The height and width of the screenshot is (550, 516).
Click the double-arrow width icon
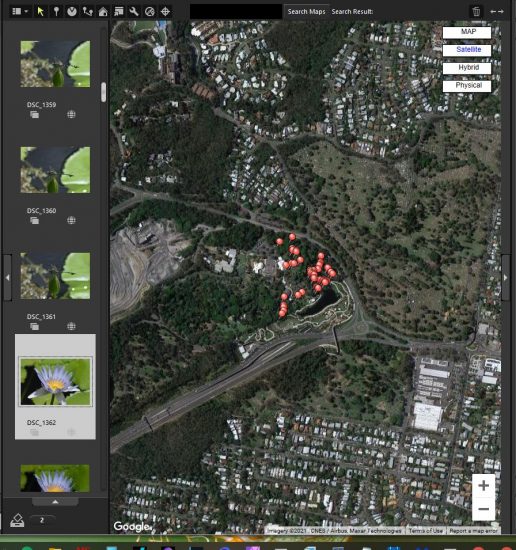[497, 12]
